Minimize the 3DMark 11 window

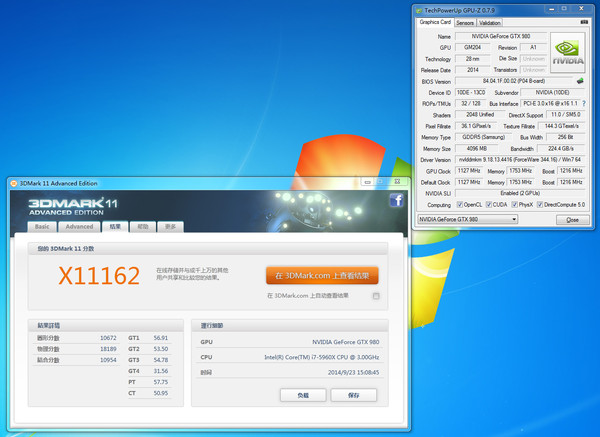click(367, 182)
